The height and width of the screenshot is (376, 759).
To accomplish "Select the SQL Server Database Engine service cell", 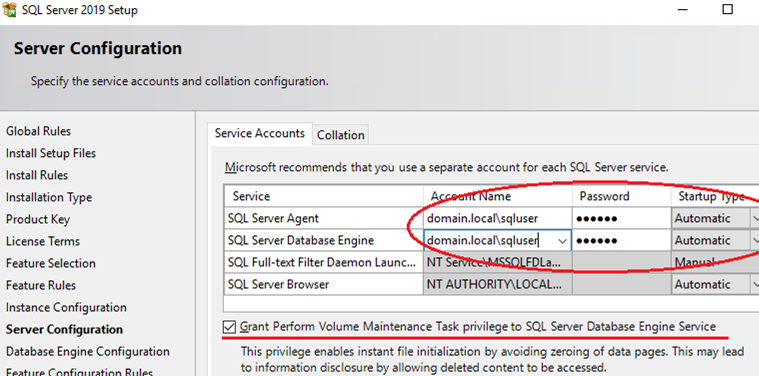I will 324,241.
